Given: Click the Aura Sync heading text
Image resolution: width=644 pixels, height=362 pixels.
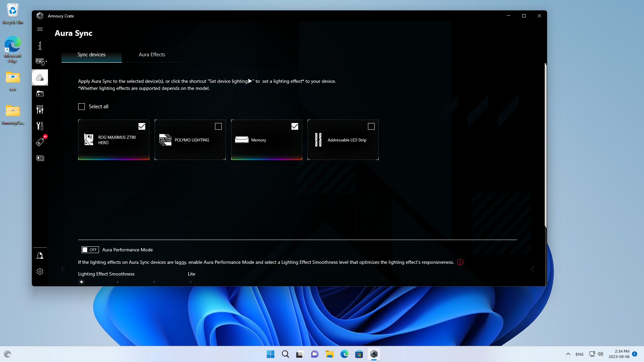Looking at the screenshot, I should click(73, 33).
